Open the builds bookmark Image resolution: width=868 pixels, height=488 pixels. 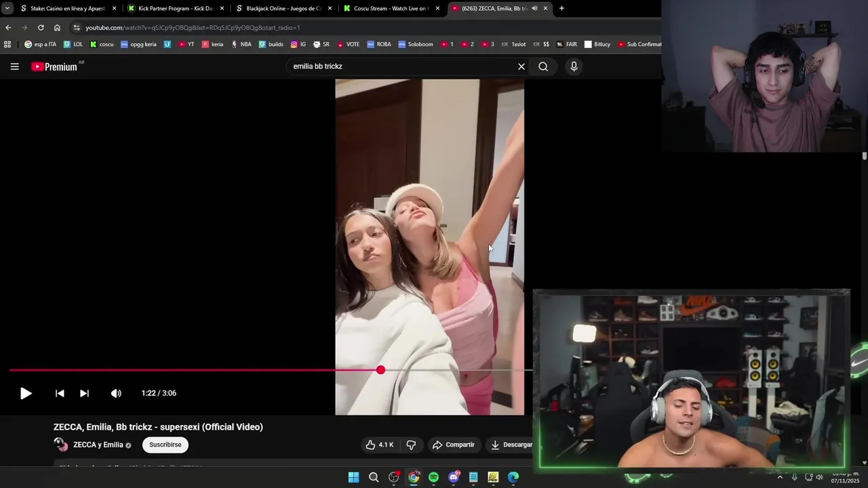pyautogui.click(x=271, y=44)
